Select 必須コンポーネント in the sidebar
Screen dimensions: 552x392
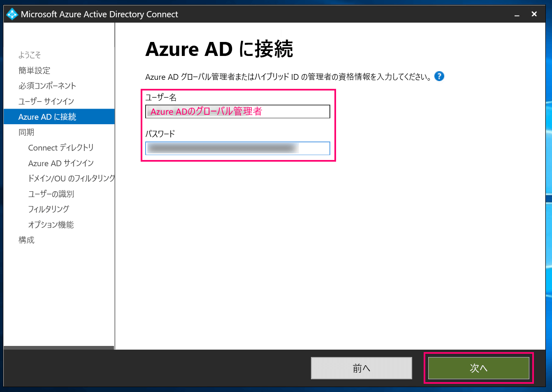tap(47, 86)
